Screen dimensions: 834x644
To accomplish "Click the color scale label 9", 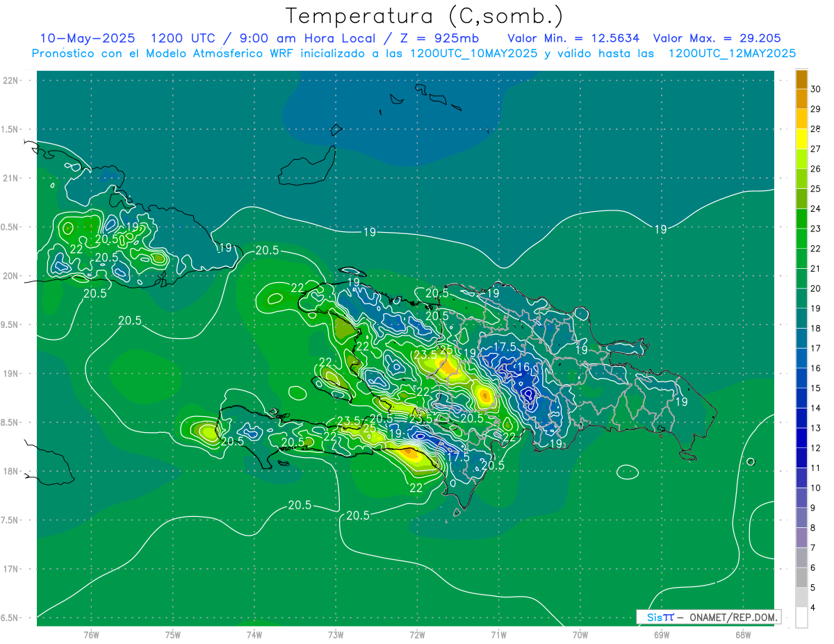I will [814, 508].
